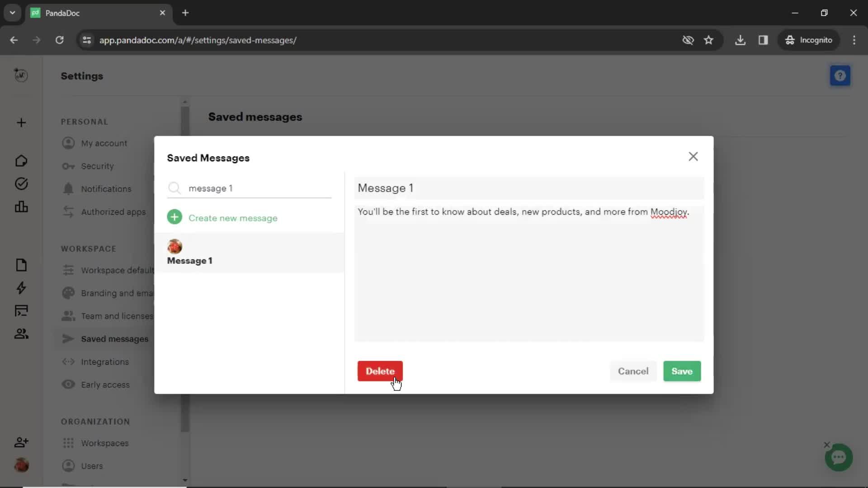Viewport: 868px width, 488px height.
Task: Expand the Authorized apps section
Action: 113,211
